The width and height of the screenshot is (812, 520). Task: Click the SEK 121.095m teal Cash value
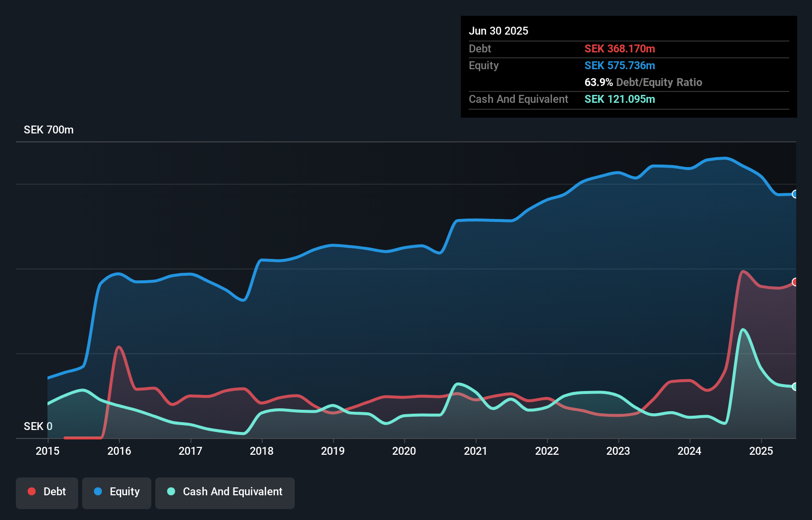(619, 99)
